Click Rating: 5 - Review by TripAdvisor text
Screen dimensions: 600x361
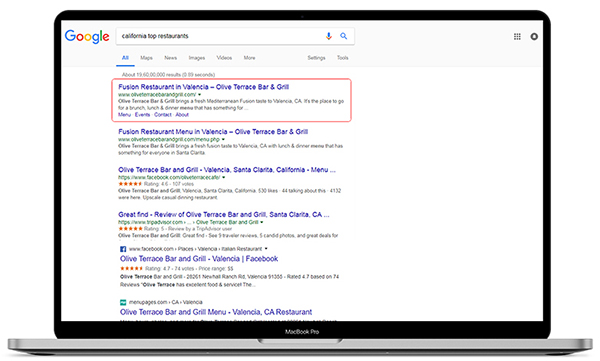pos(188,229)
